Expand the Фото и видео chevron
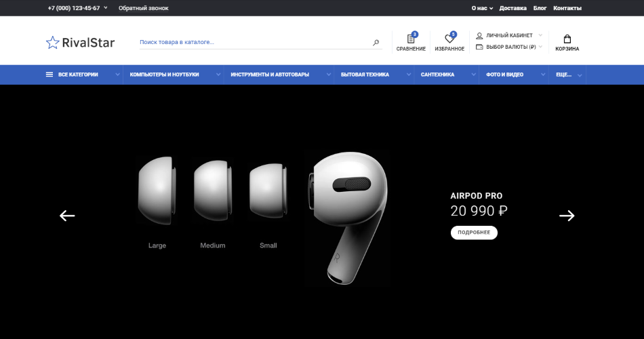The width and height of the screenshot is (644, 339). point(543,75)
